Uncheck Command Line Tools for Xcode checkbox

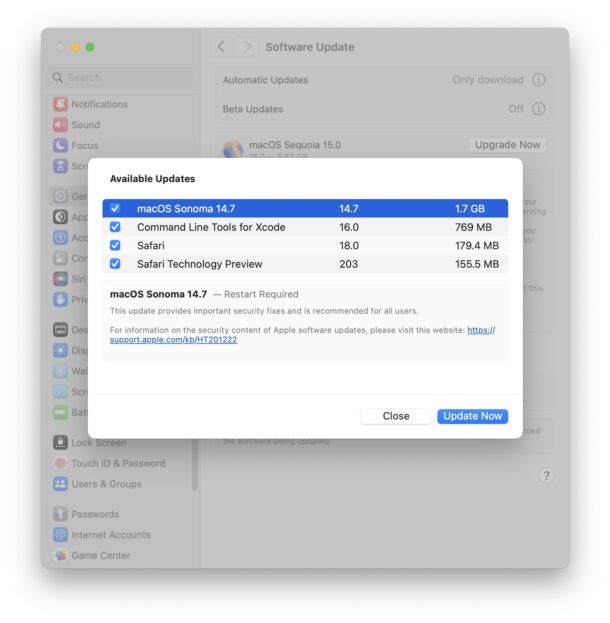click(115, 227)
